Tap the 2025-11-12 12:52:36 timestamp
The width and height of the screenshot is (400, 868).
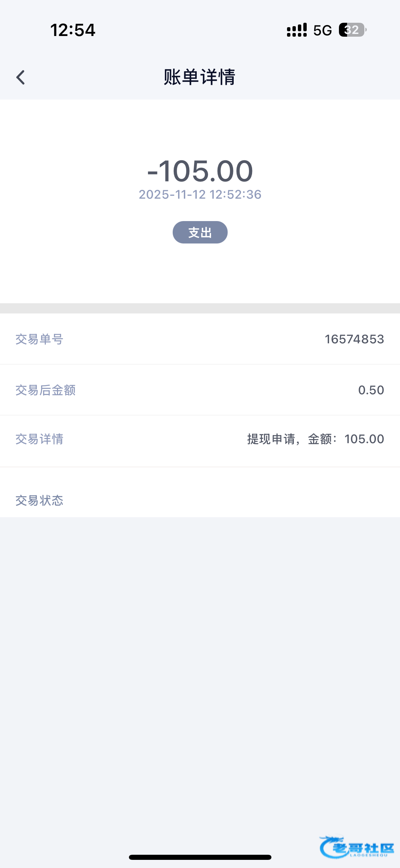pyautogui.click(x=200, y=195)
